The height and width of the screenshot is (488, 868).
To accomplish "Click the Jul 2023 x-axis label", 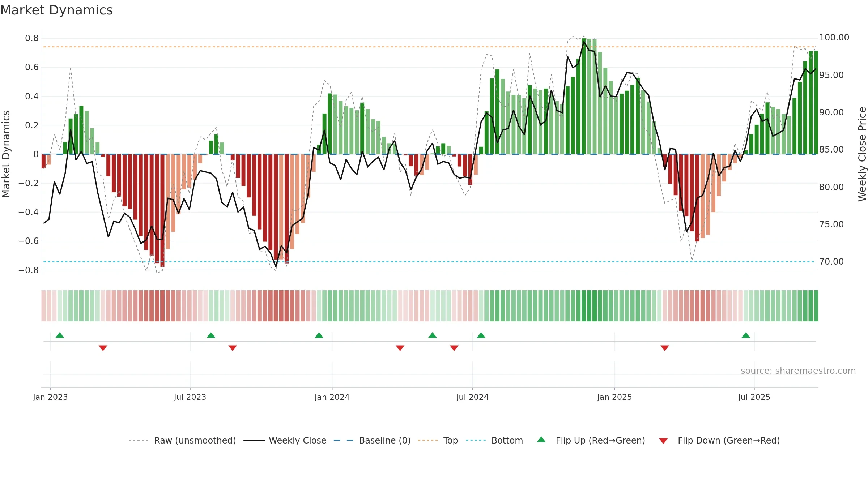I will (x=190, y=397).
